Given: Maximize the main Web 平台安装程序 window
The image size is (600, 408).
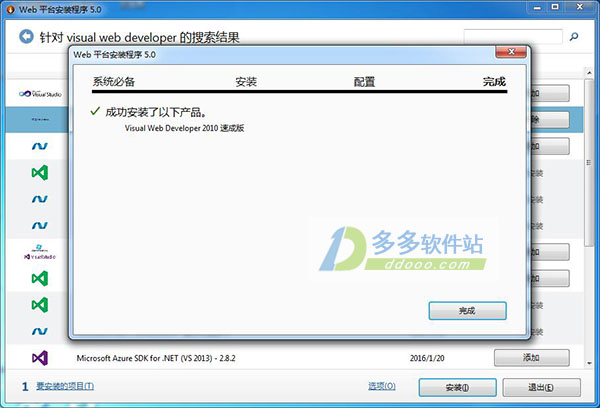Looking at the screenshot, I should pyautogui.click(x=555, y=7).
